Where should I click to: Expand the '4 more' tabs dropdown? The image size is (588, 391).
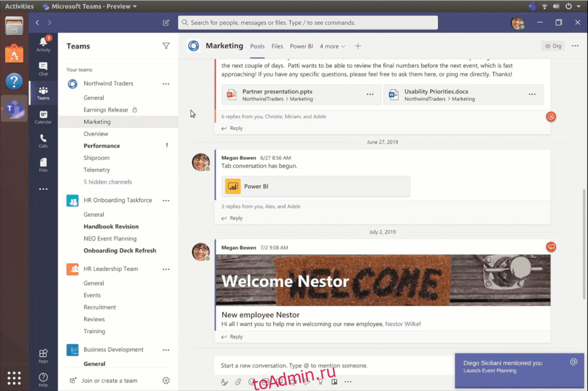point(332,47)
